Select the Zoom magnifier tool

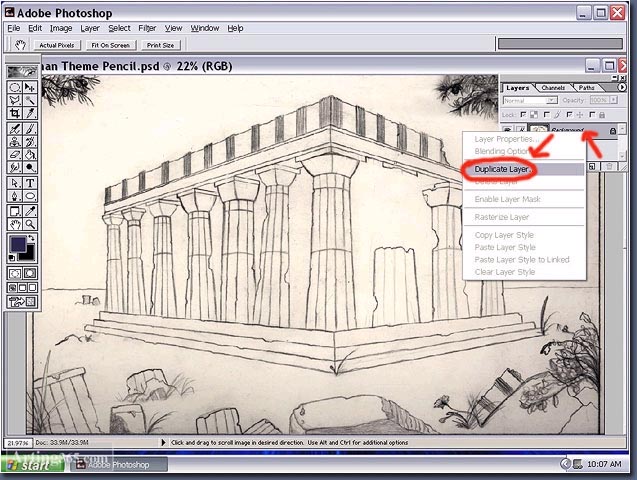tap(30, 224)
